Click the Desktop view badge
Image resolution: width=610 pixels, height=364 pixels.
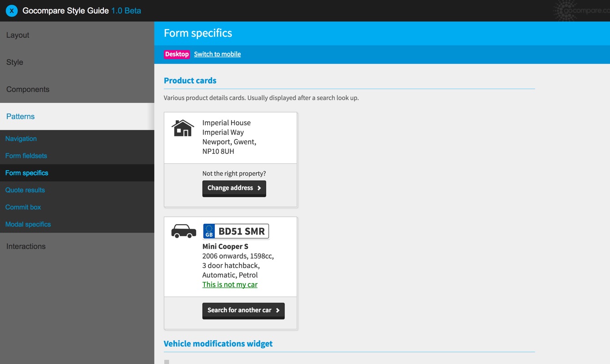(x=177, y=54)
